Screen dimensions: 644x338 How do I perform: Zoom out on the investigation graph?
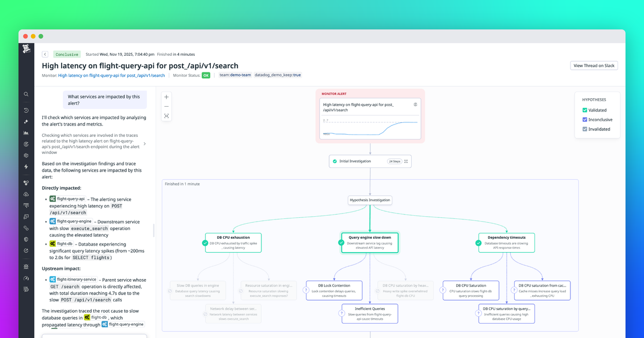coord(166,106)
